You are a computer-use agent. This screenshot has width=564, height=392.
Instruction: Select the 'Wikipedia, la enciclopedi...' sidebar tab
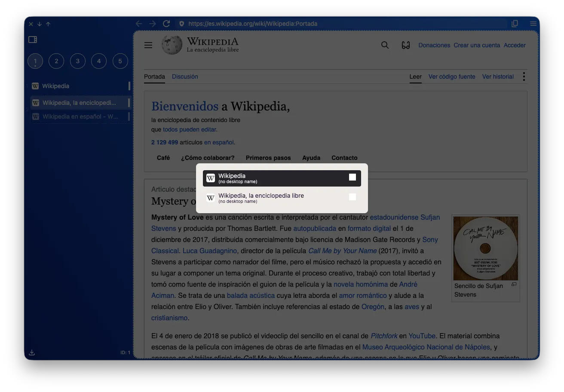point(80,103)
